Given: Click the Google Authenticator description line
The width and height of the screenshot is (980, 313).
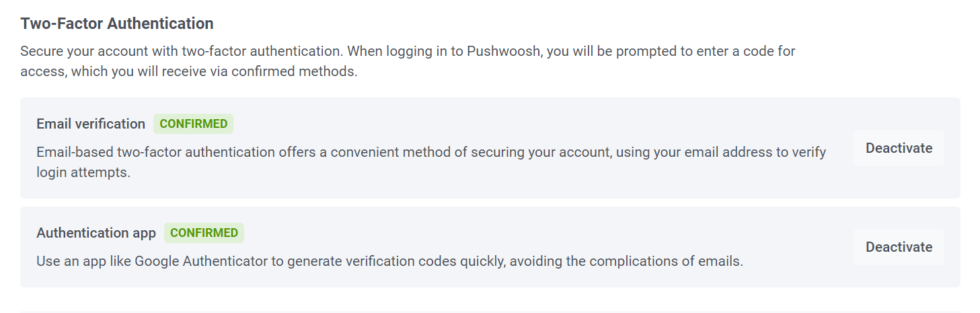Looking at the screenshot, I should 389,261.
